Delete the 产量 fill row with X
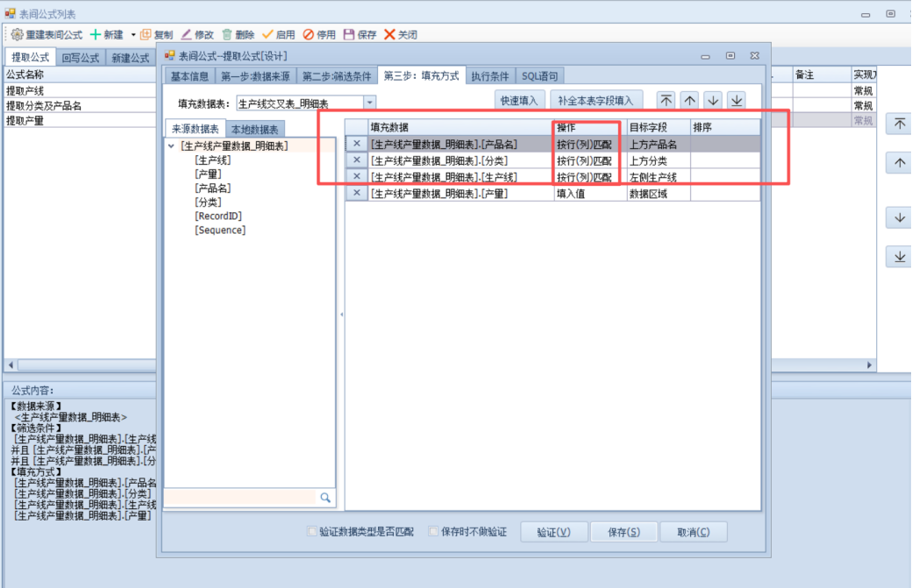 (x=356, y=194)
